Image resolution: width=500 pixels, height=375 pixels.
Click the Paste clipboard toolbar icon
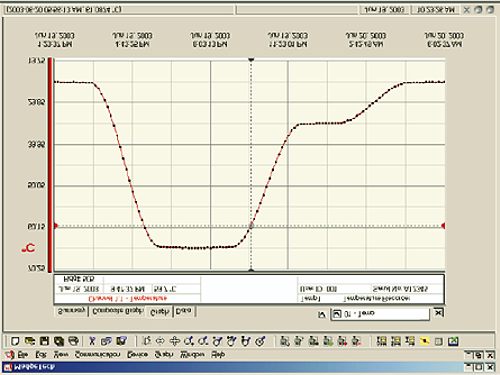pos(121,341)
